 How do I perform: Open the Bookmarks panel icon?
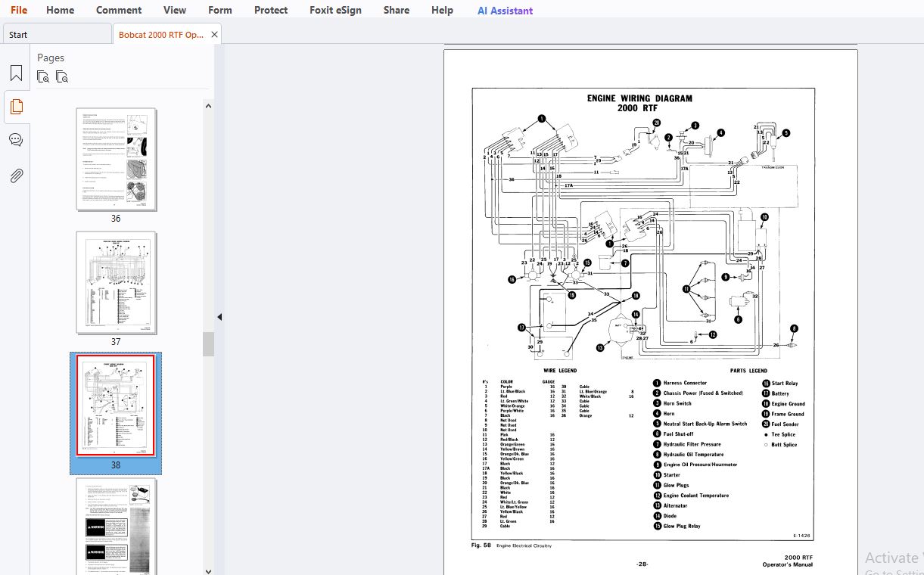(16, 73)
